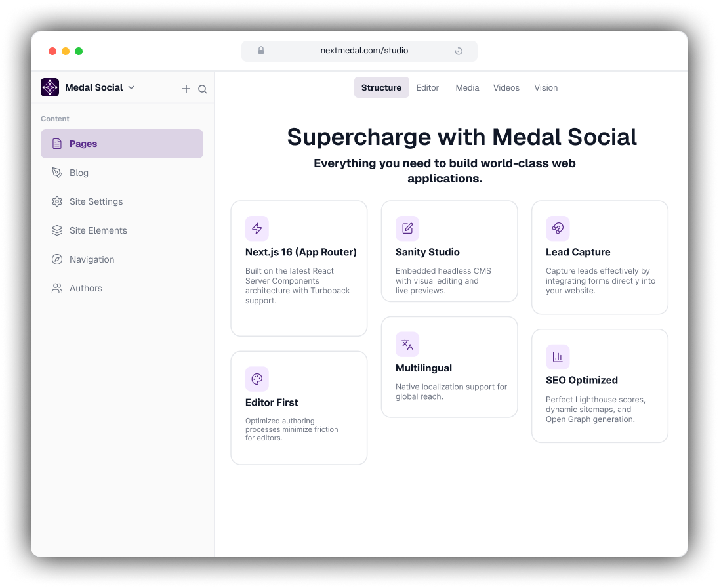Image resolution: width=719 pixels, height=588 pixels.
Task: Click 'Built on the latest React' description
Action: pyautogui.click(x=297, y=285)
